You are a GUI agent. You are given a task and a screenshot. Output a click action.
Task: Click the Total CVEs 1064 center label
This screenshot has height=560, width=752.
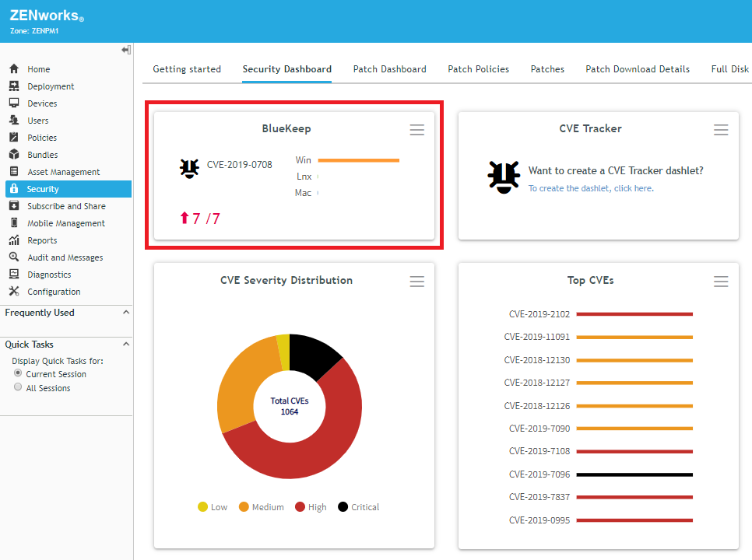(x=289, y=406)
